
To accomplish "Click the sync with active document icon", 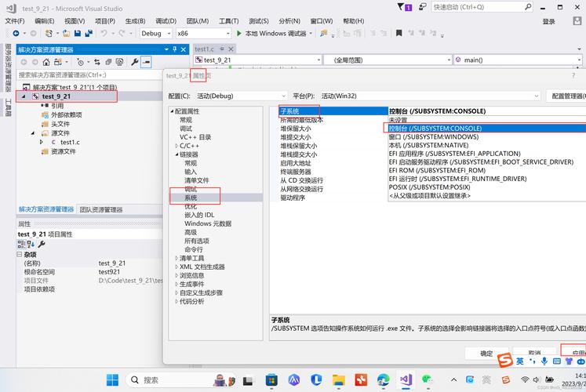I will (97, 62).
